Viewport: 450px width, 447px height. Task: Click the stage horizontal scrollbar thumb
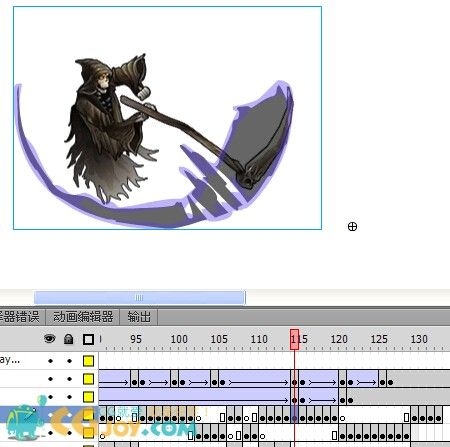pos(140,297)
